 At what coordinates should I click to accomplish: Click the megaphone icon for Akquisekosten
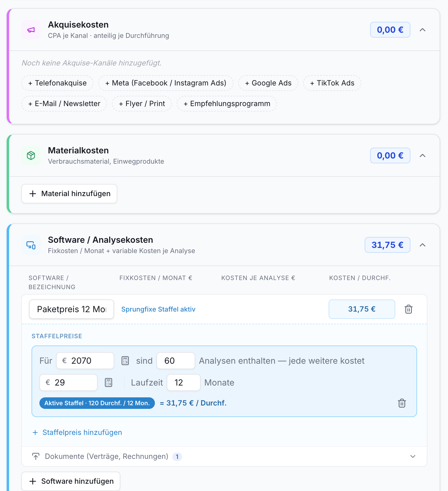(31, 30)
